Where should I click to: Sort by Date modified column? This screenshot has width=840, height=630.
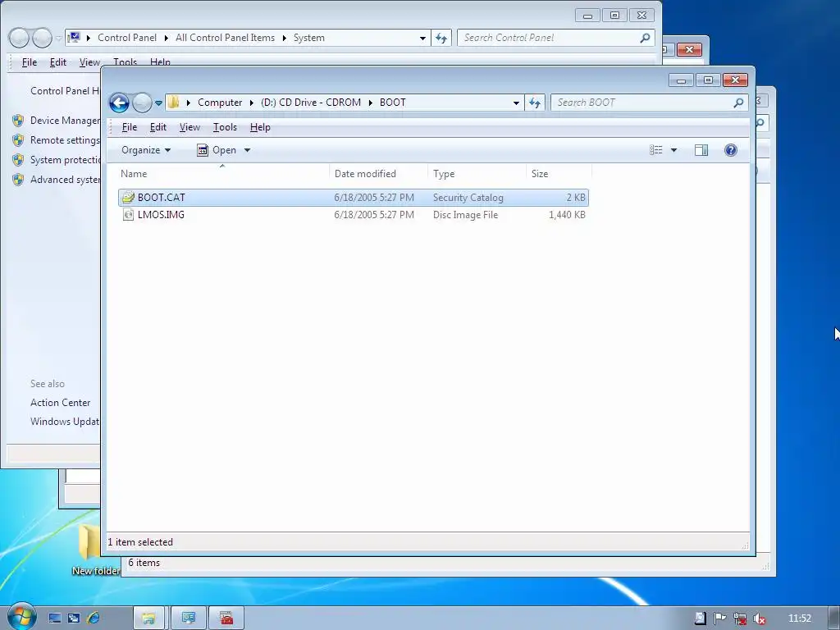click(377, 174)
